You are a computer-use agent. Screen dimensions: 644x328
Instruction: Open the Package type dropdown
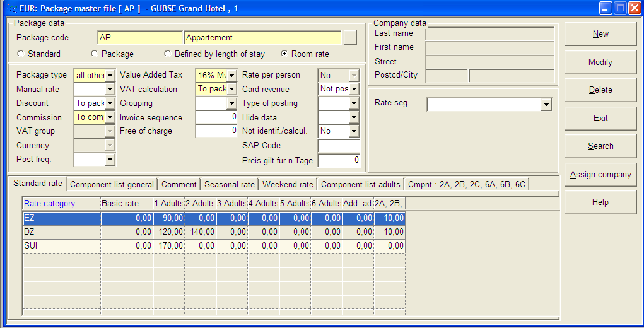(x=110, y=76)
